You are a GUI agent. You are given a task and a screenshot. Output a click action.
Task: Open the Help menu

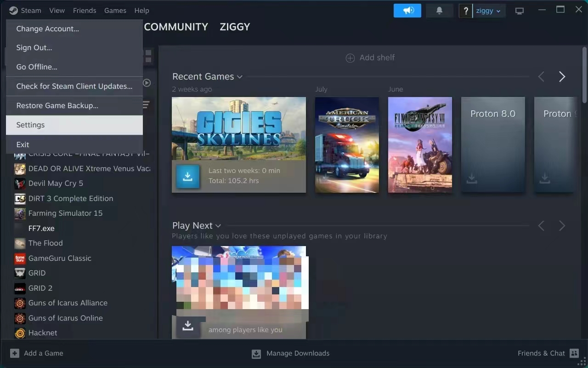click(141, 10)
